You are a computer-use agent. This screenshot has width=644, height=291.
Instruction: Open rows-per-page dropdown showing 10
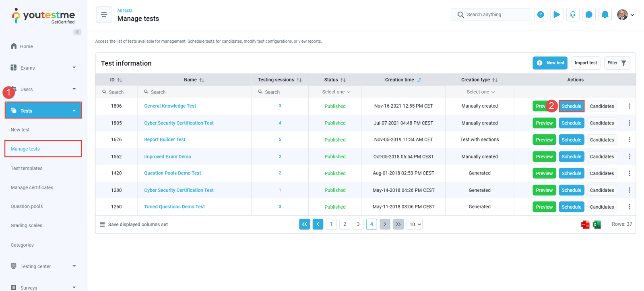coord(415,224)
